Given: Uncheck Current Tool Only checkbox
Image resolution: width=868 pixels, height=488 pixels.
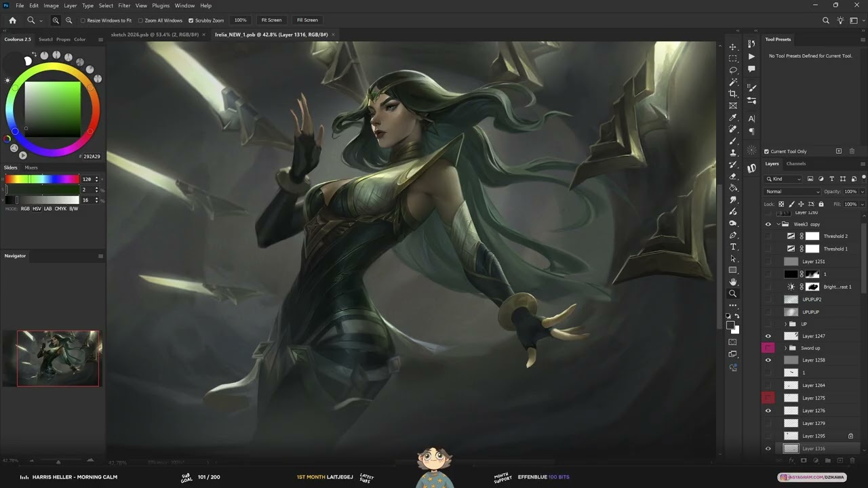Looking at the screenshot, I should (x=767, y=151).
